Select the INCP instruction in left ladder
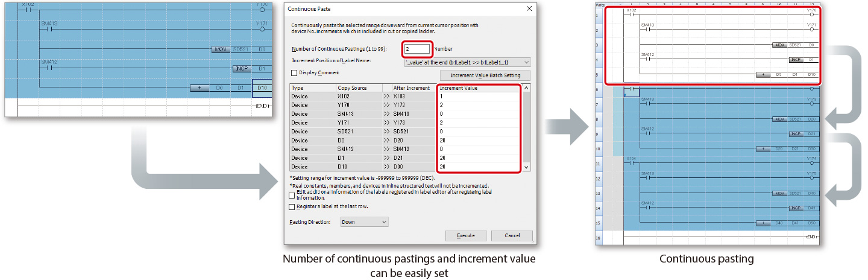Image resolution: width=868 pixels, height=280 pixels. pyautogui.click(x=240, y=69)
